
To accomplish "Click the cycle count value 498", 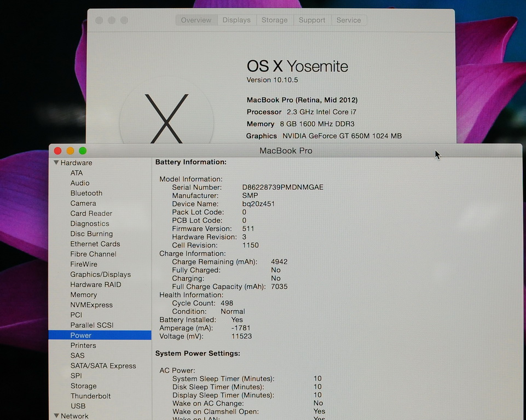I will [227, 303].
